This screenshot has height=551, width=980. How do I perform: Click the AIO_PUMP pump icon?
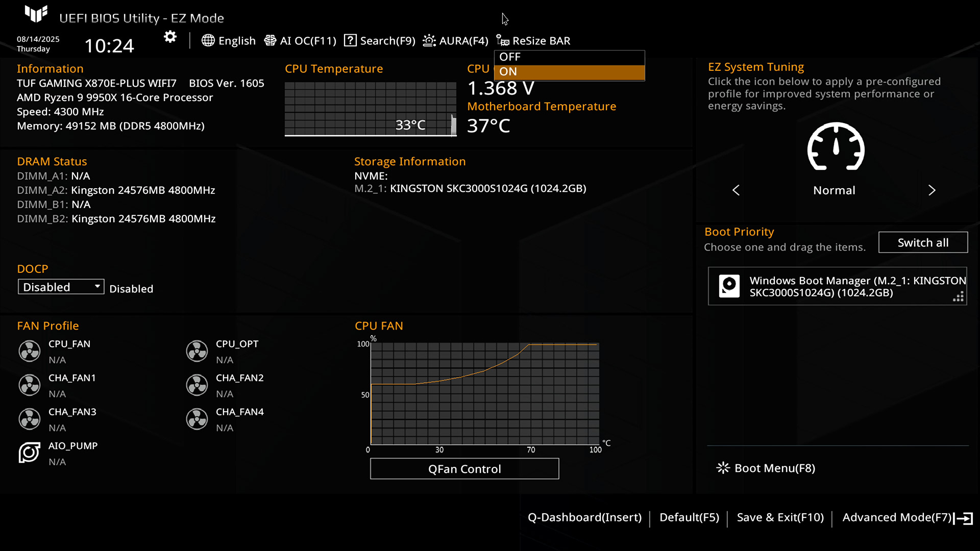tap(30, 453)
